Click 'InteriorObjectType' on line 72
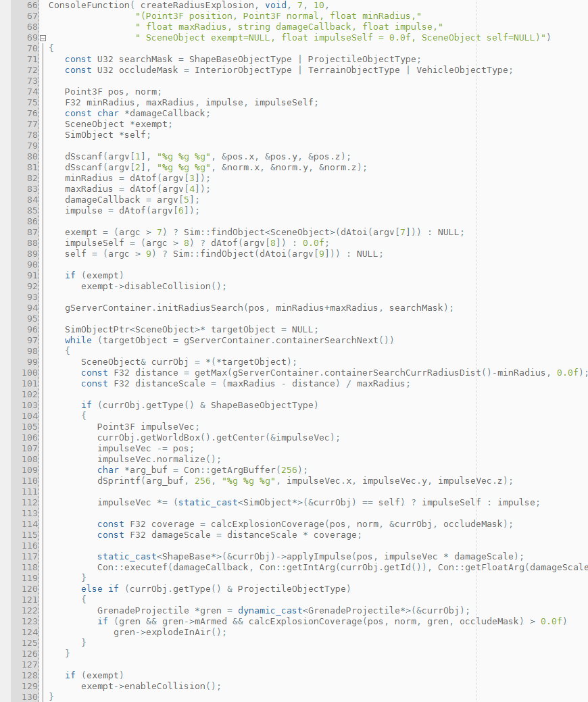Viewport: 588px width, 702px height. pyautogui.click(x=243, y=70)
